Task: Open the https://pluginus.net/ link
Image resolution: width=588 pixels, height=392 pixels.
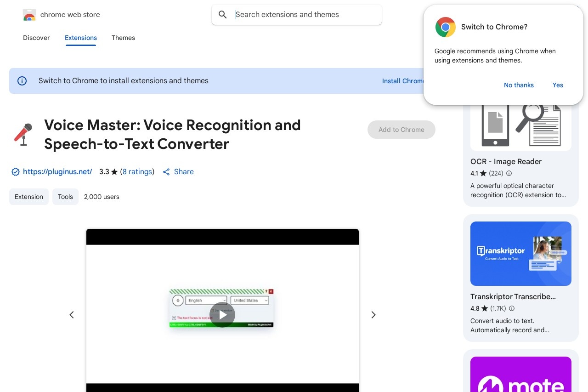Action: coord(57,172)
